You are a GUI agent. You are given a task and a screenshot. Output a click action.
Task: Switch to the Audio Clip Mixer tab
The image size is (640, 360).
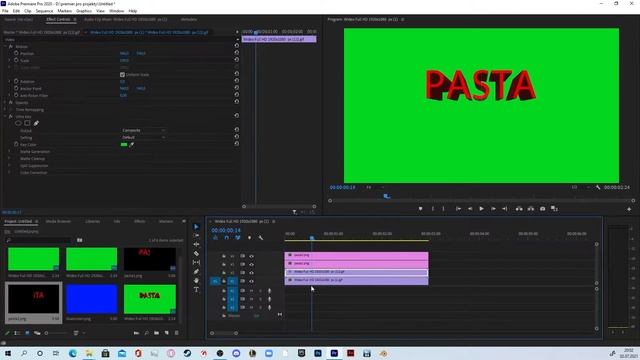pos(125,19)
